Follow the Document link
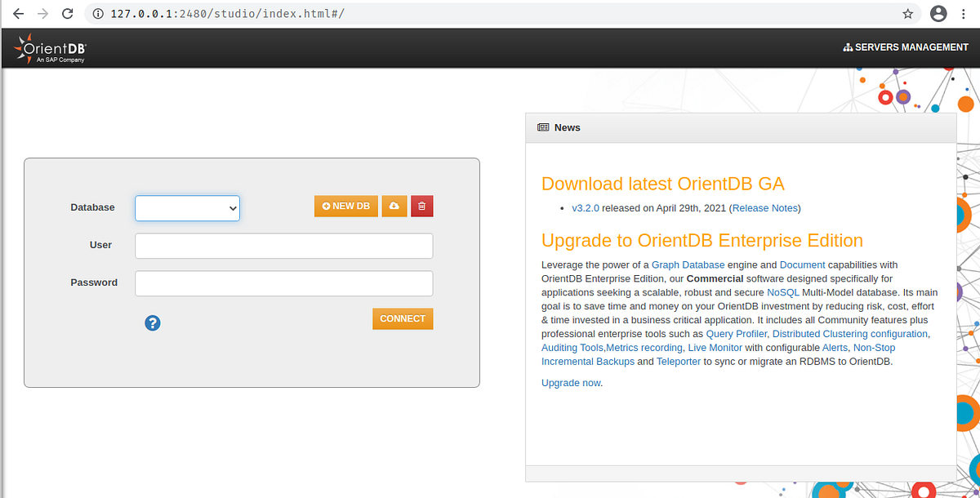The width and height of the screenshot is (980, 498). 803,265
